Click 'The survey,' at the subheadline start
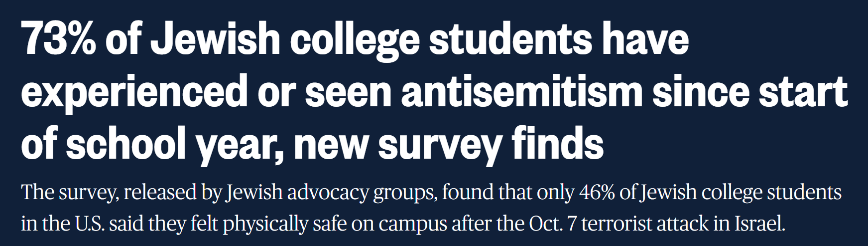868x246 pixels. (x=70, y=193)
